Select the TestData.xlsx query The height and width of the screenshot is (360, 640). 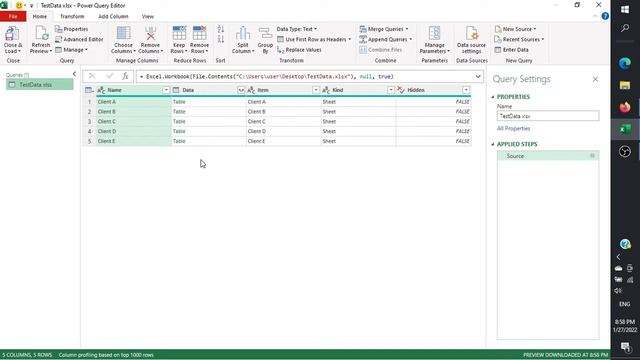coord(40,84)
